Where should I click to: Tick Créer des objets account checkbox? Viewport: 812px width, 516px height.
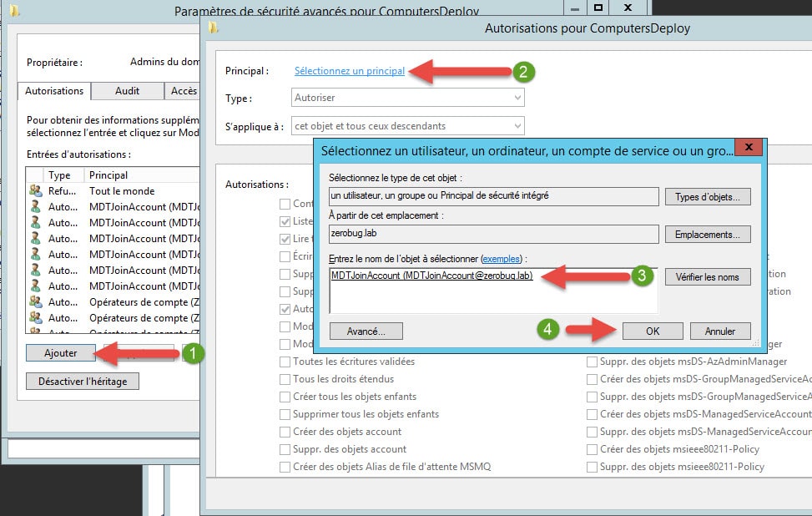click(x=285, y=432)
